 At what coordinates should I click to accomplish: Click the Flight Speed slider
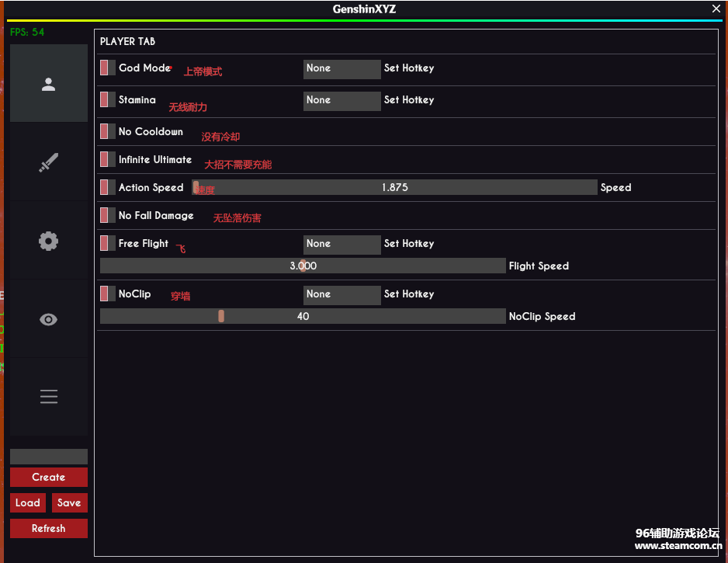click(x=303, y=266)
